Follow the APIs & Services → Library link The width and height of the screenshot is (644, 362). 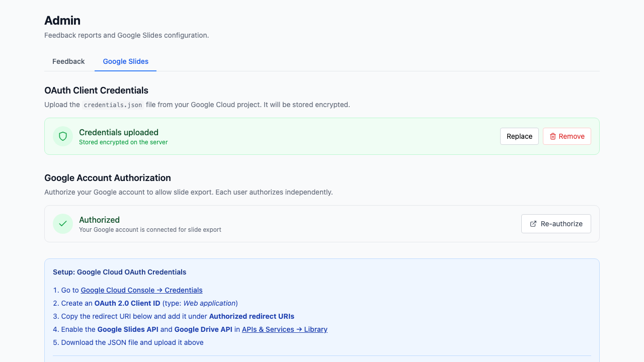tap(284, 329)
